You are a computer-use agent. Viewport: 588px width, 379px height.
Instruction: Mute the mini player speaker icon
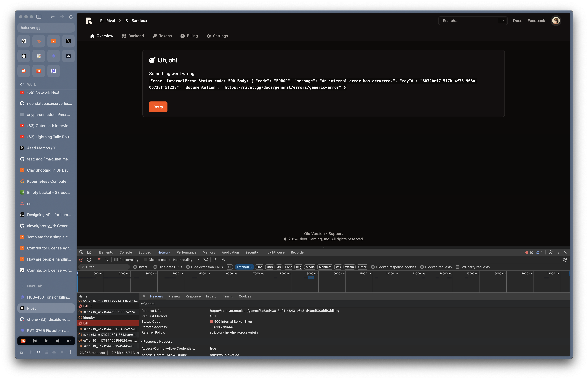[69, 341]
